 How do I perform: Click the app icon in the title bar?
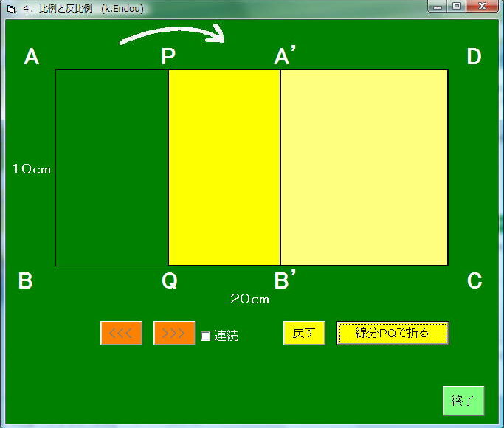tap(11, 9)
